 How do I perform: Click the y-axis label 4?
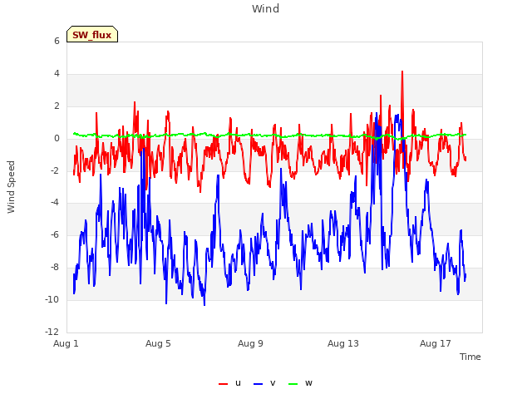(x=57, y=74)
